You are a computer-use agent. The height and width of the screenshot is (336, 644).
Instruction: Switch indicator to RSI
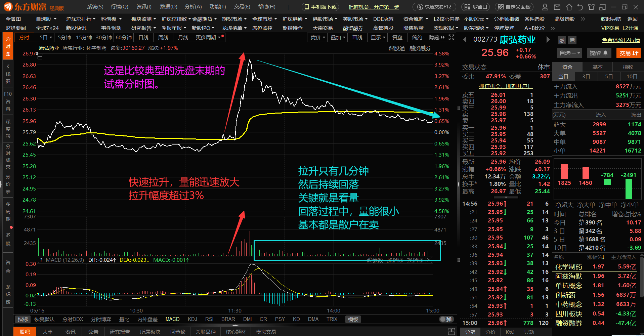pos(209,319)
